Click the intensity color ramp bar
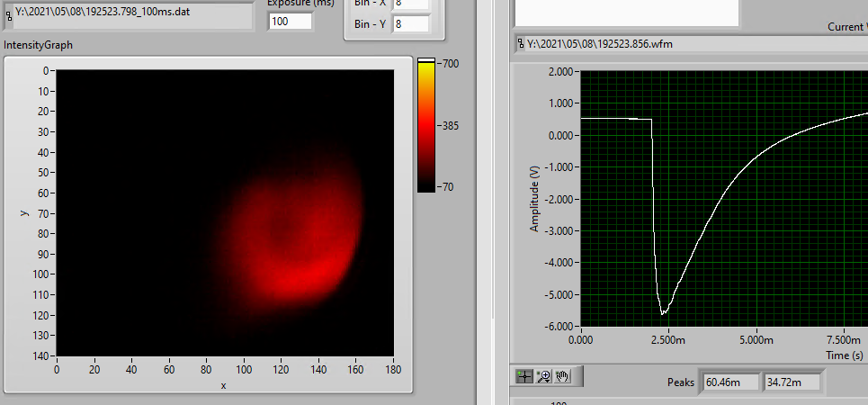Viewport: 868px width, 405px height. pyautogui.click(x=426, y=124)
